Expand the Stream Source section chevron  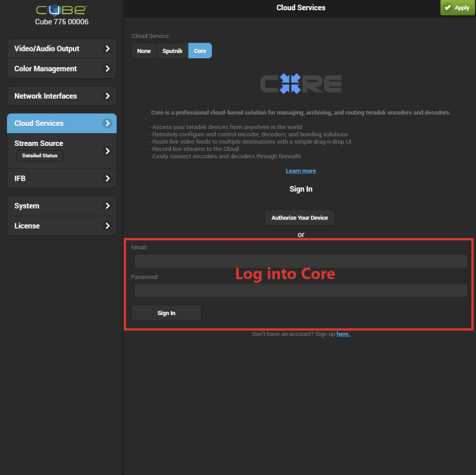click(108, 151)
